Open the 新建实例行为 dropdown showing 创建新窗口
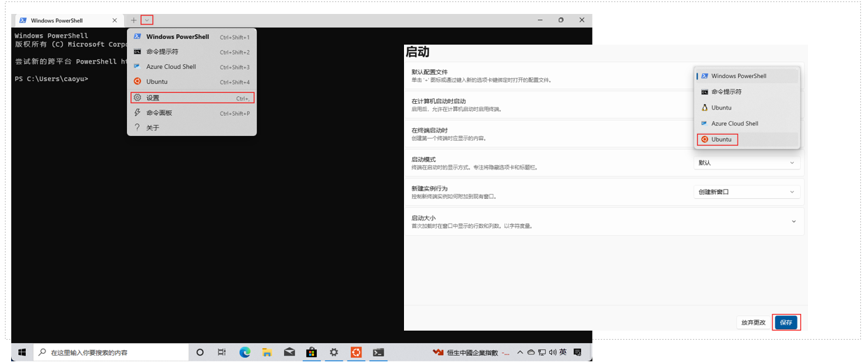Viewport: 868px width, 362px height. 747,192
